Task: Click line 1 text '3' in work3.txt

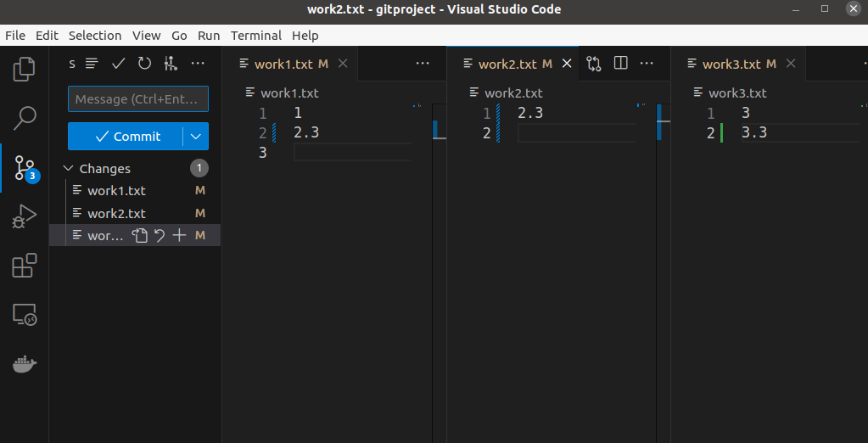Action: coord(746,113)
